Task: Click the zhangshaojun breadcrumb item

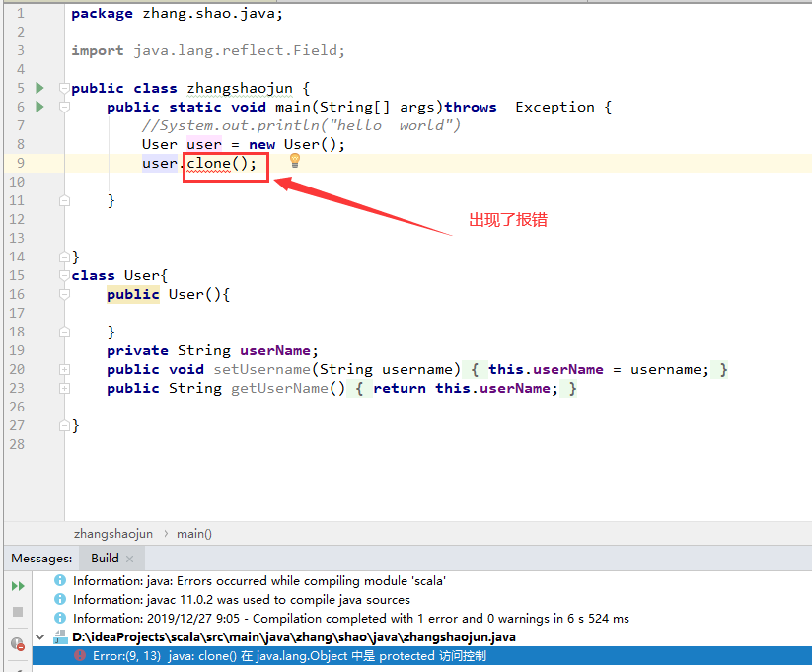Action: (112, 533)
